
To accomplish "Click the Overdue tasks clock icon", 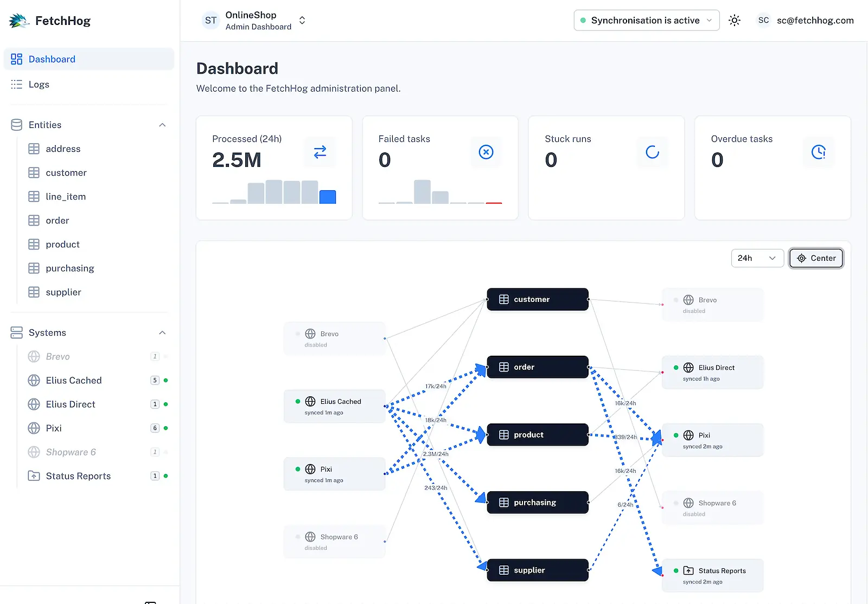I will pos(819,152).
